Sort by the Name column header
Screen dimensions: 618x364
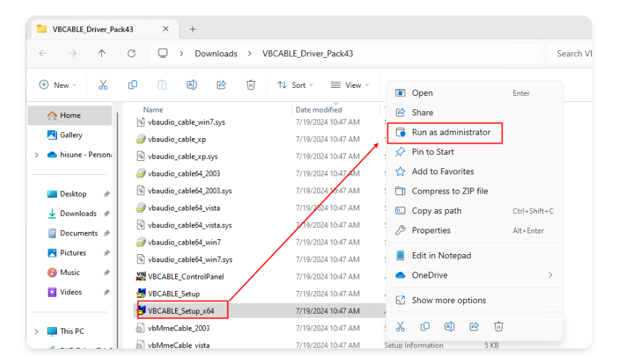click(153, 110)
